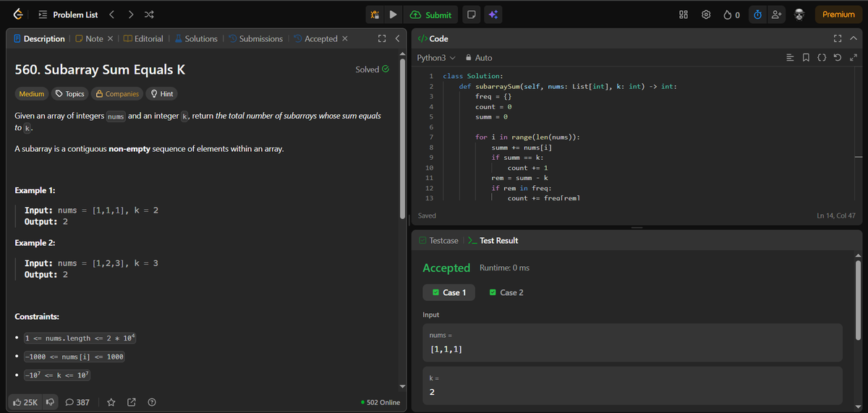Click the Medium difficulty badge

(32, 94)
